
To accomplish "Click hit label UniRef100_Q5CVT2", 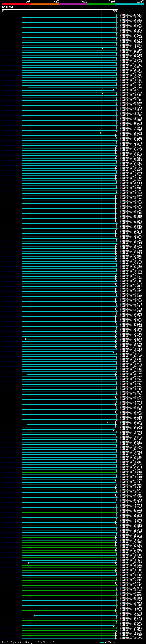I will 131,407.
